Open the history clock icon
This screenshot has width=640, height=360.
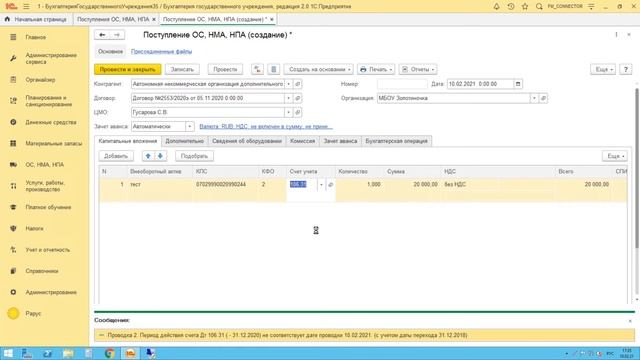tap(511, 7)
